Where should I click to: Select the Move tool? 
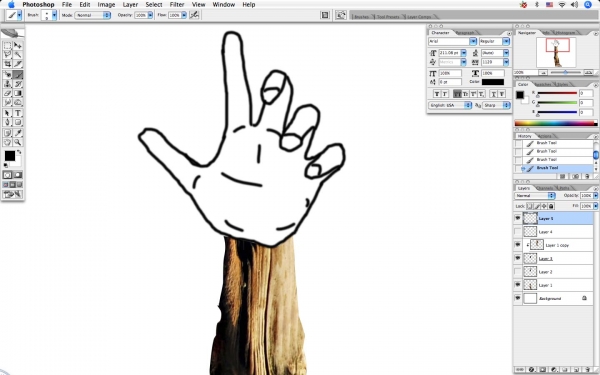18,46
